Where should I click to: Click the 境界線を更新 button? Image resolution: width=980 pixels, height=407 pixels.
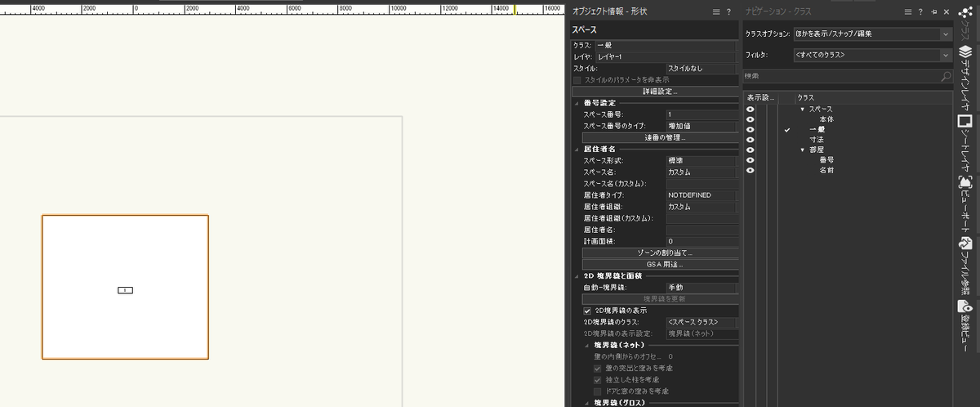point(659,299)
